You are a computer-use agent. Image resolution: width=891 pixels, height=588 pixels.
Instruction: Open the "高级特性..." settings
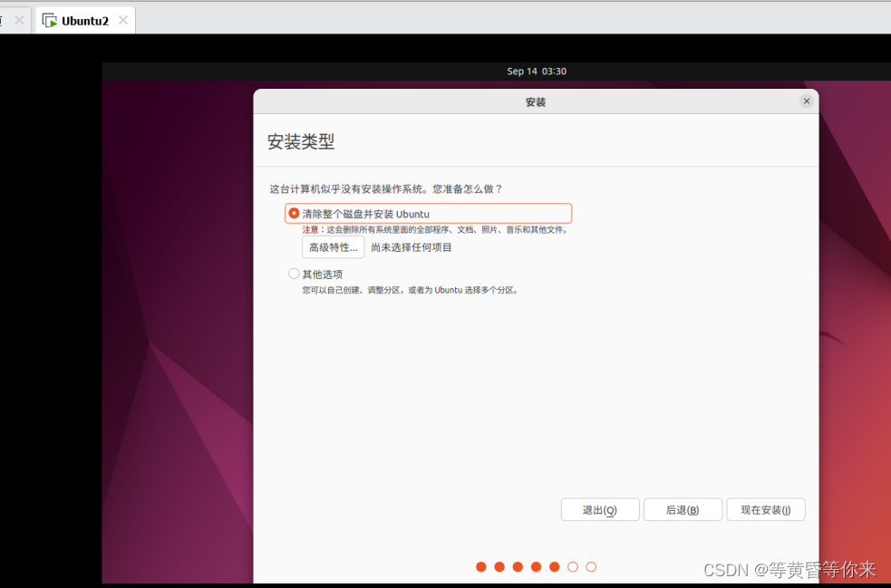[x=333, y=247]
